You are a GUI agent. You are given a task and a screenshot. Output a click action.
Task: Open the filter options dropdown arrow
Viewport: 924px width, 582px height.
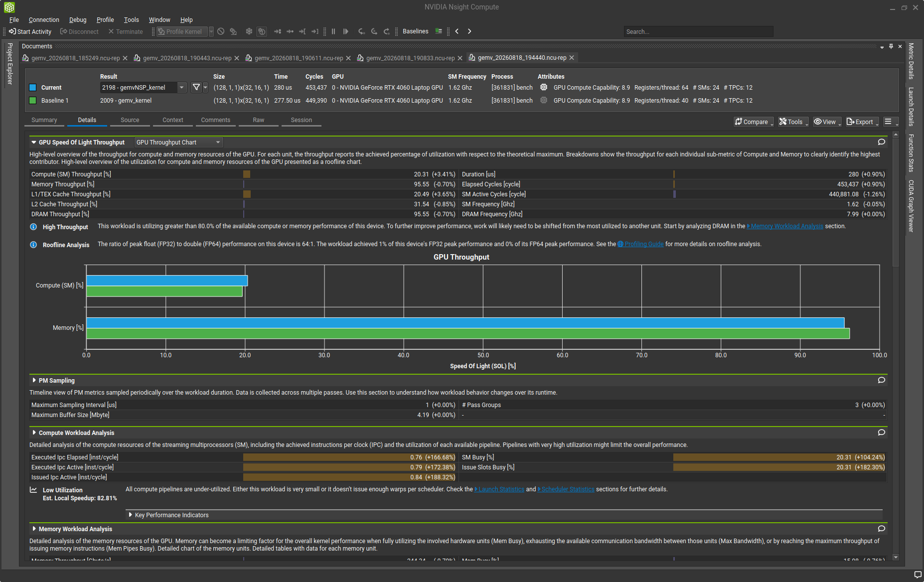[205, 88]
